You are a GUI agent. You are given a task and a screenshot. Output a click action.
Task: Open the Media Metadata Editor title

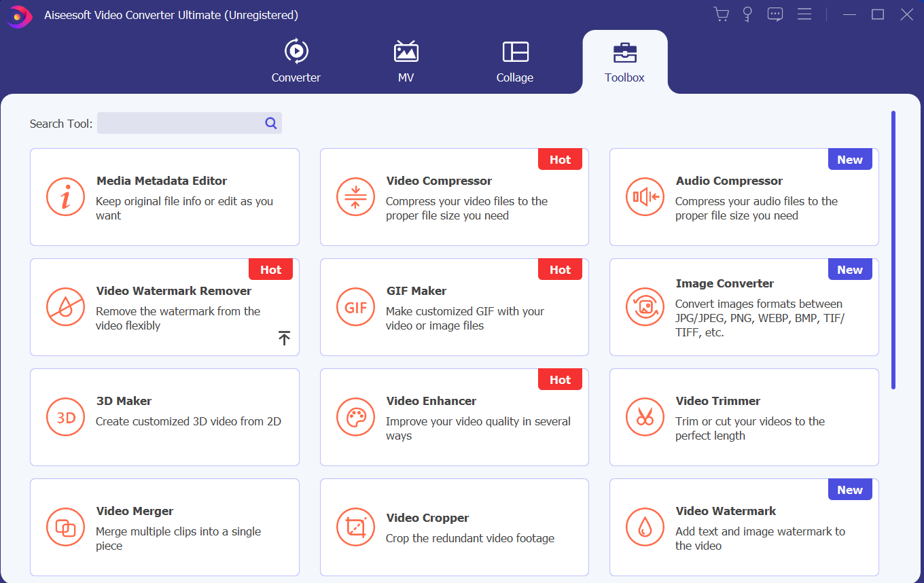point(162,181)
